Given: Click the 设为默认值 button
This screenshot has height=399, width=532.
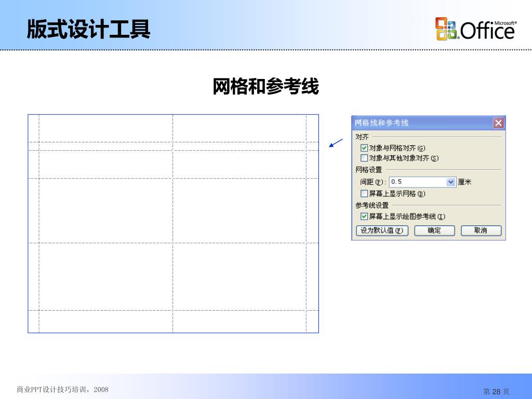Looking at the screenshot, I should coord(382,230).
